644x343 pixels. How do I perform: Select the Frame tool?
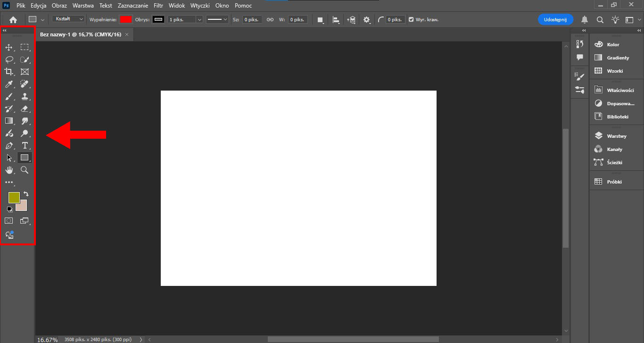(25, 72)
